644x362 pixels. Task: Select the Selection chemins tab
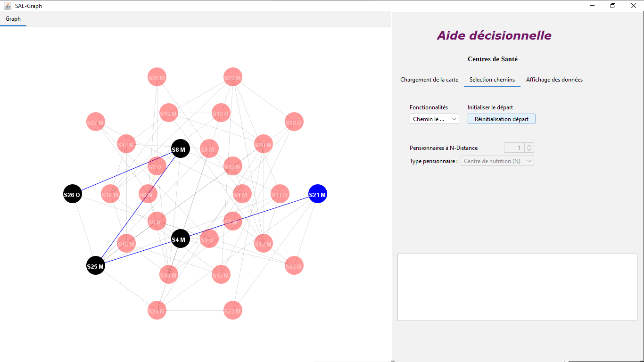coord(492,80)
